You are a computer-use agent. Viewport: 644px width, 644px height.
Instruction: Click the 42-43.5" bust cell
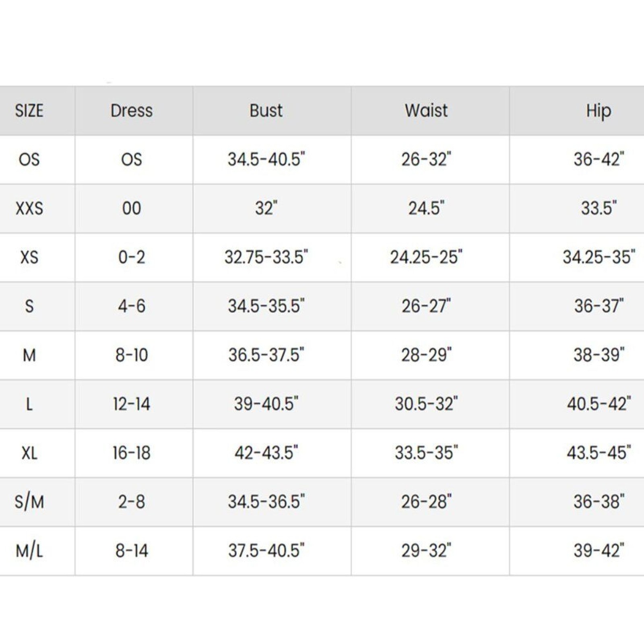(266, 453)
